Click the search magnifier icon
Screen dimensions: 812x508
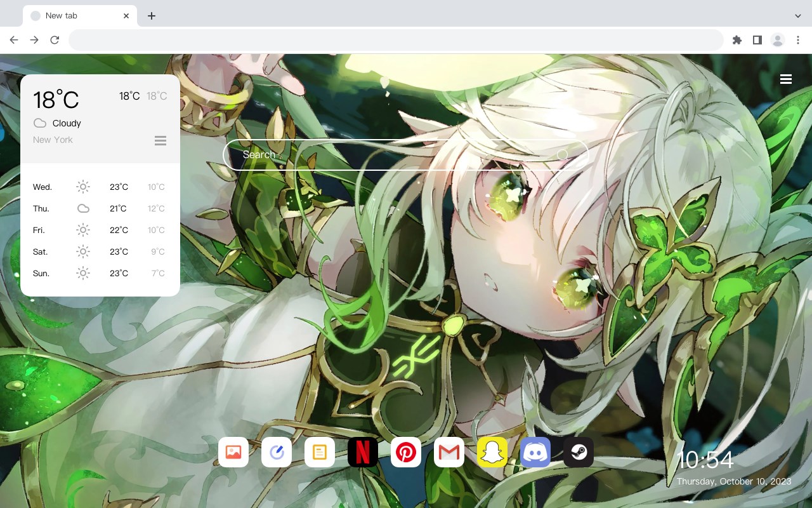point(562,155)
